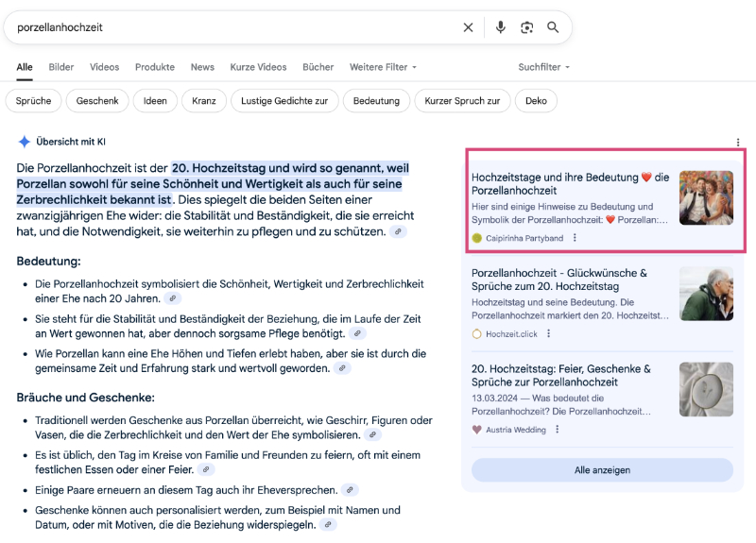756x543 pixels.
Task: Select the Sprüche filter chip
Action: point(33,101)
